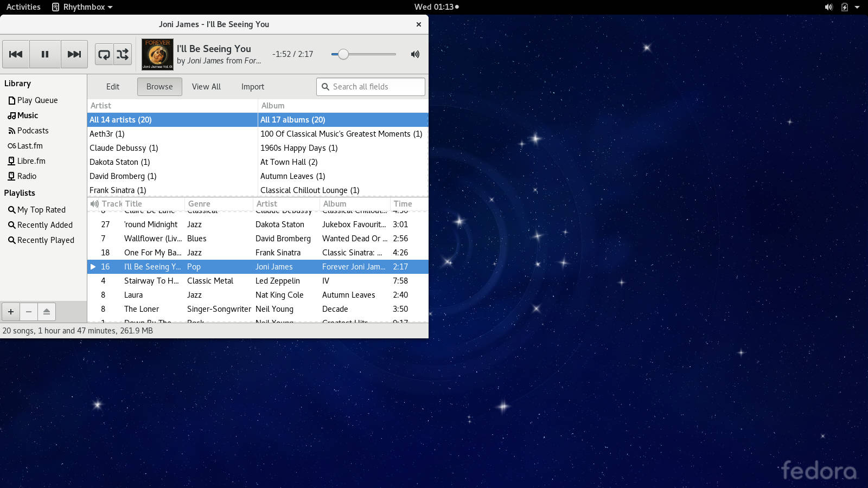The image size is (868, 488).
Task: Click the Import button
Action: (x=253, y=87)
